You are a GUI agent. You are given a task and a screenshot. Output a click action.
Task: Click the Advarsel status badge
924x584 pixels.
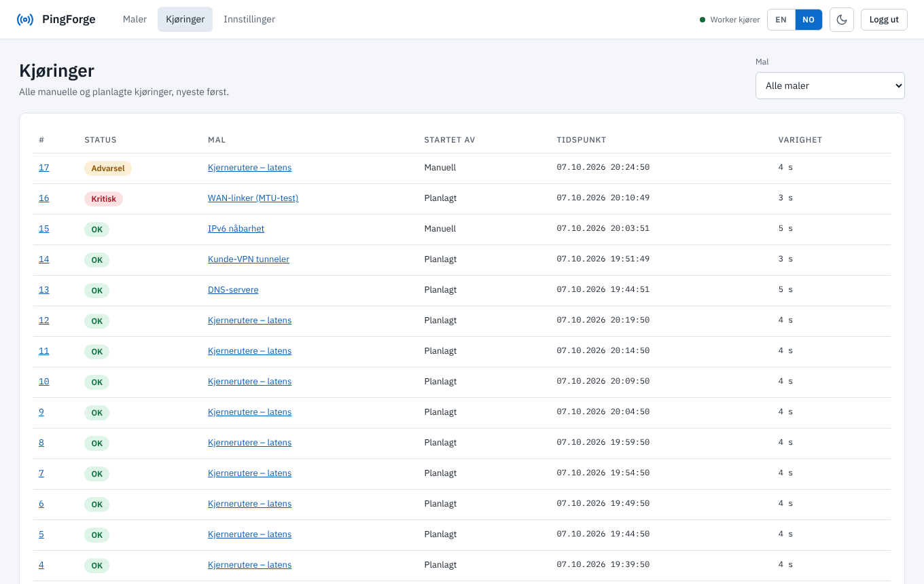(x=108, y=168)
